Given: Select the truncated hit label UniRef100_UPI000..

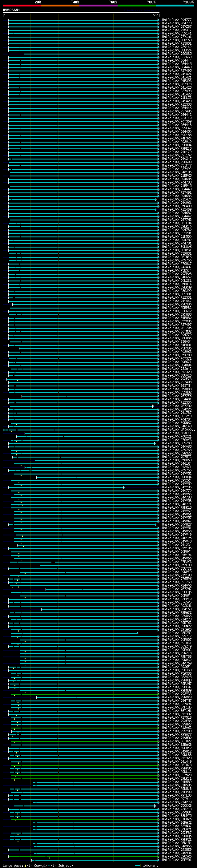Looking at the screenshot, I should click(x=178, y=430).
